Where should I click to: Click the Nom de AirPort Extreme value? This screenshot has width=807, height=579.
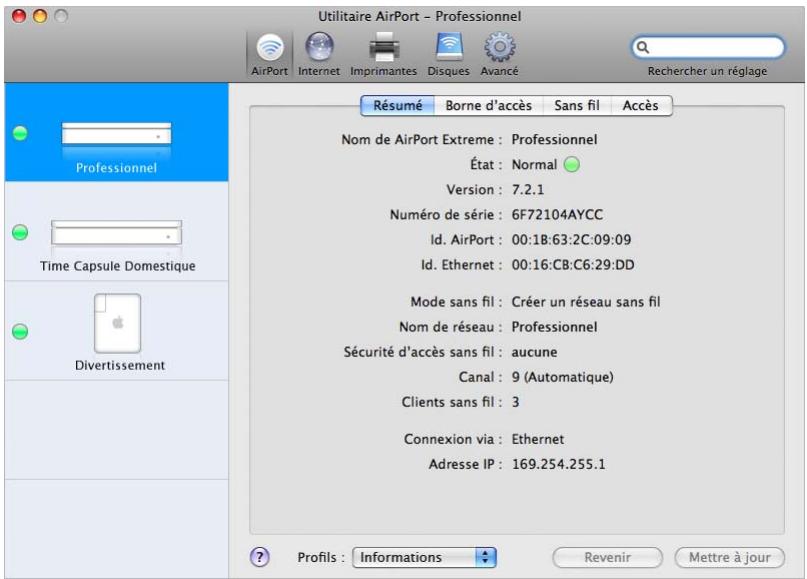(x=554, y=140)
